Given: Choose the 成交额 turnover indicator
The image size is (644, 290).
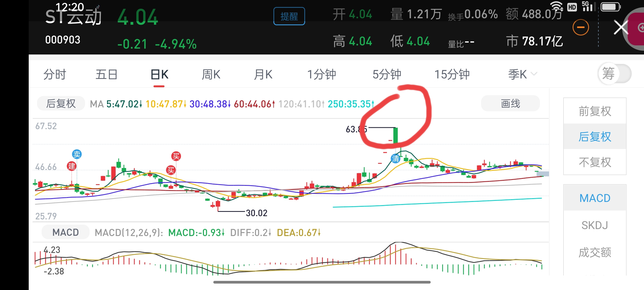Looking at the screenshot, I should [x=595, y=252].
